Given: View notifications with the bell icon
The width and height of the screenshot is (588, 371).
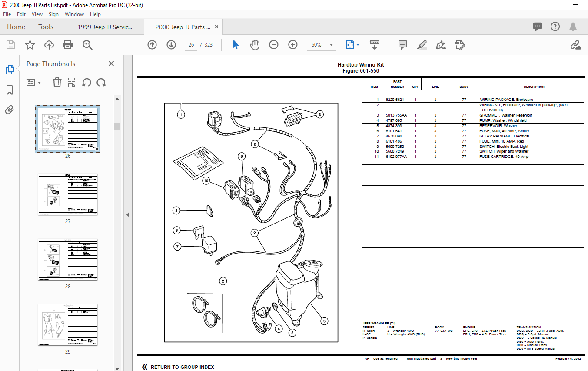Looking at the screenshot, I should pyautogui.click(x=573, y=27).
